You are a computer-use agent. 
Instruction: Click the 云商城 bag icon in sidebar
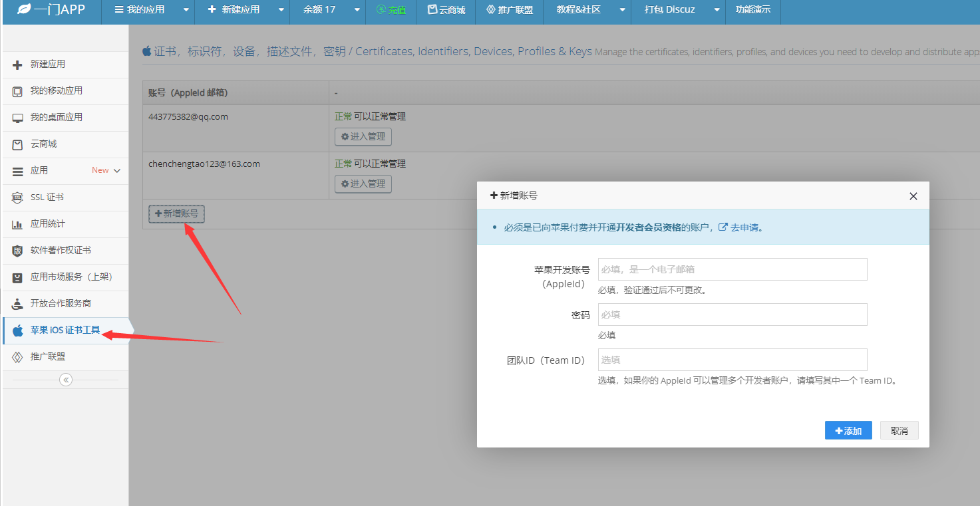[18, 144]
